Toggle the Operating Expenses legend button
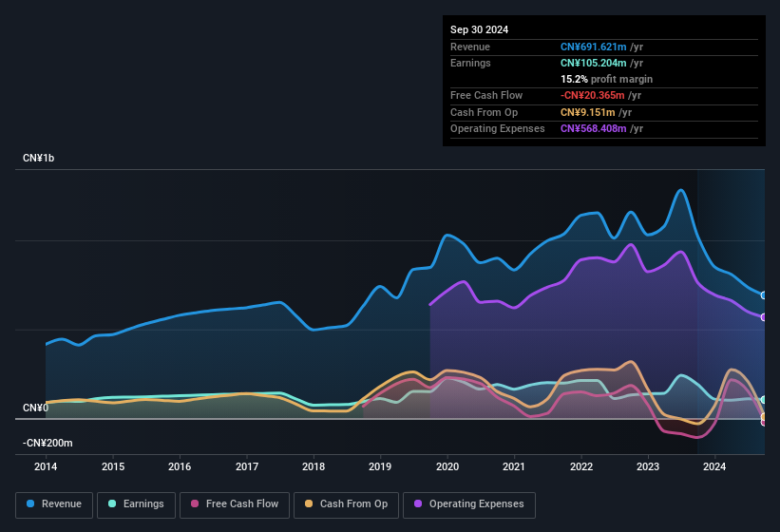Screen dimensions: 780x532 (469, 504)
